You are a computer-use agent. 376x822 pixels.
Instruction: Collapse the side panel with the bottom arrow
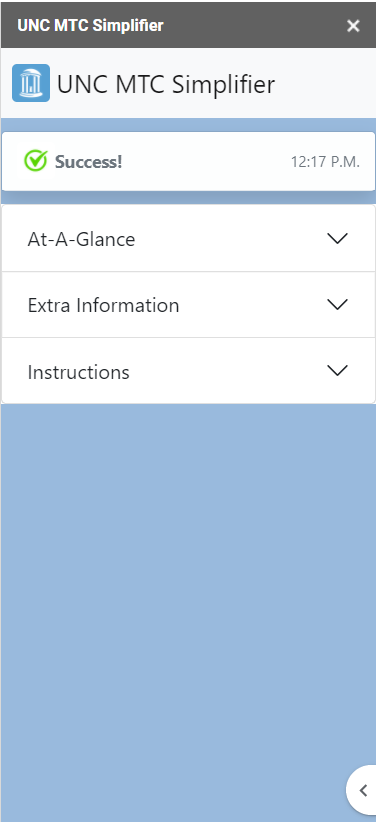coord(363,791)
